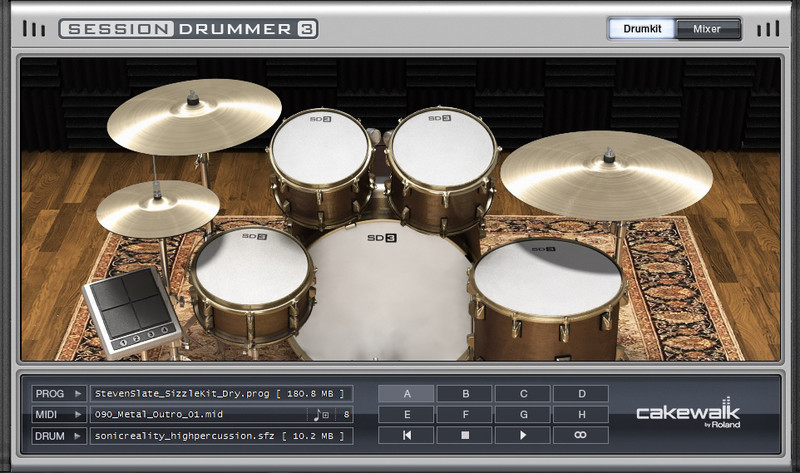Stop MIDI pattern playback
Image resolution: width=800 pixels, height=473 pixels.
tap(464, 436)
